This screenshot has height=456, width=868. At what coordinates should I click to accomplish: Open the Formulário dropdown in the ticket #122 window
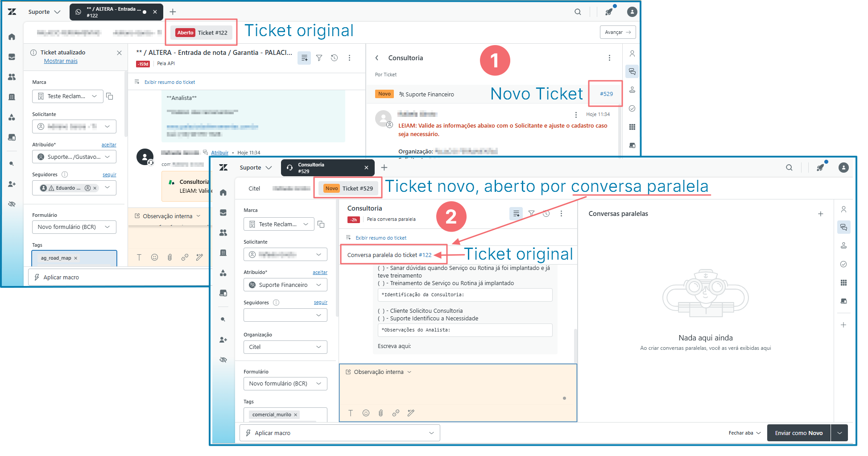point(74,227)
